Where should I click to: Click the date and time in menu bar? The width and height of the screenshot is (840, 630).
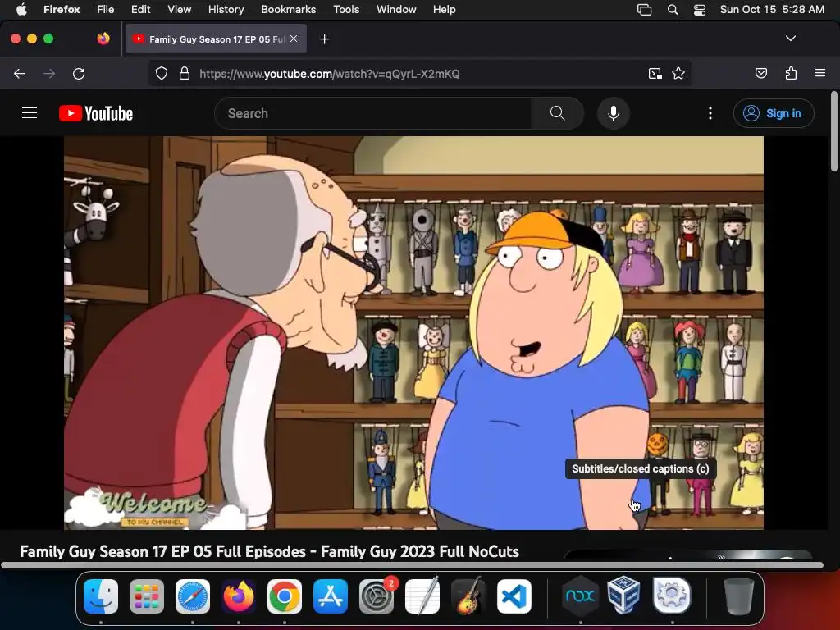[772, 9]
